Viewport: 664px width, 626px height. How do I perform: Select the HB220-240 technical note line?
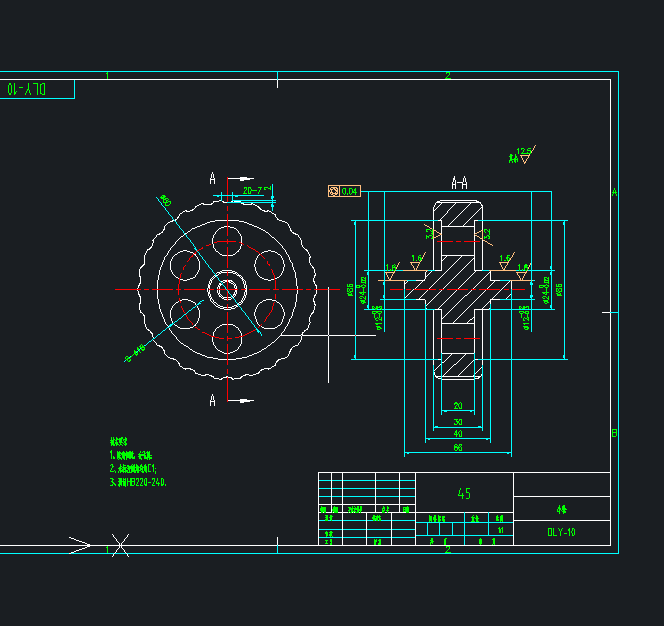pyautogui.click(x=138, y=482)
